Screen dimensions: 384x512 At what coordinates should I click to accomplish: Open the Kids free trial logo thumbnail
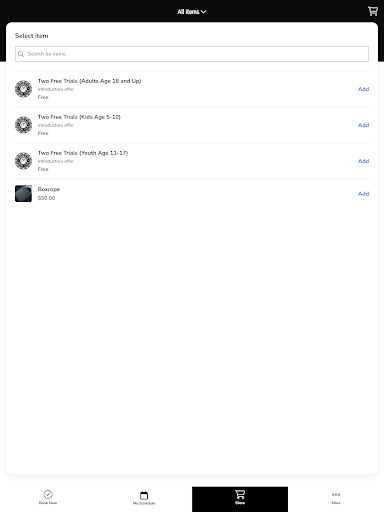(x=23, y=125)
